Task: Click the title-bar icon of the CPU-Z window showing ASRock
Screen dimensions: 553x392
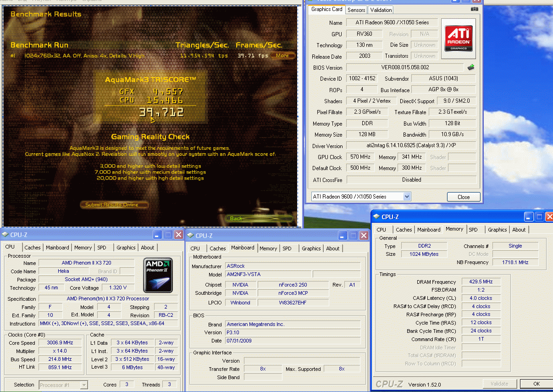Action: [x=190, y=236]
